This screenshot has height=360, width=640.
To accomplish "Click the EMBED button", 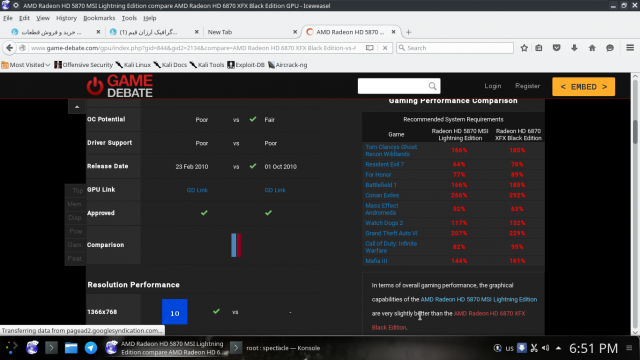I will [583, 87].
